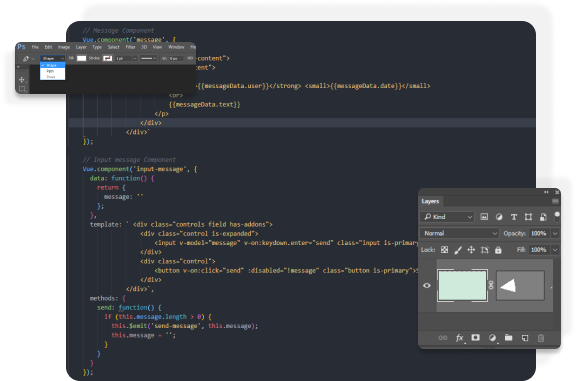576x381 pixels.
Task: Open the Fill slider dropdown arrow
Action: click(555, 250)
